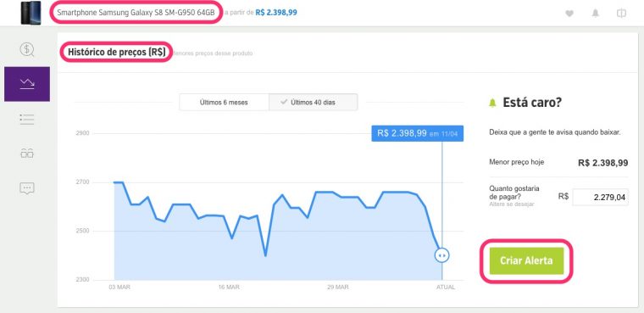Open the reviews speech bubble icon

[27, 188]
